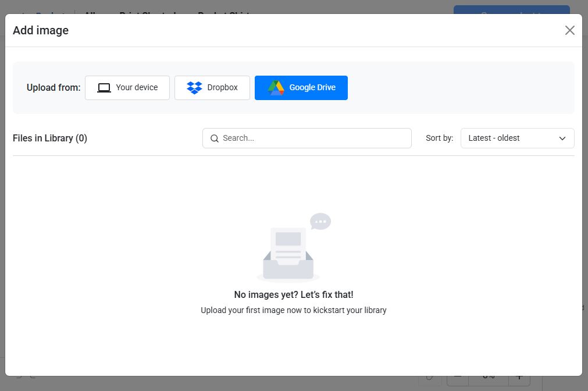This screenshot has height=391, width=588.
Task: Click the empty inbox tray illustration
Action: (288, 255)
